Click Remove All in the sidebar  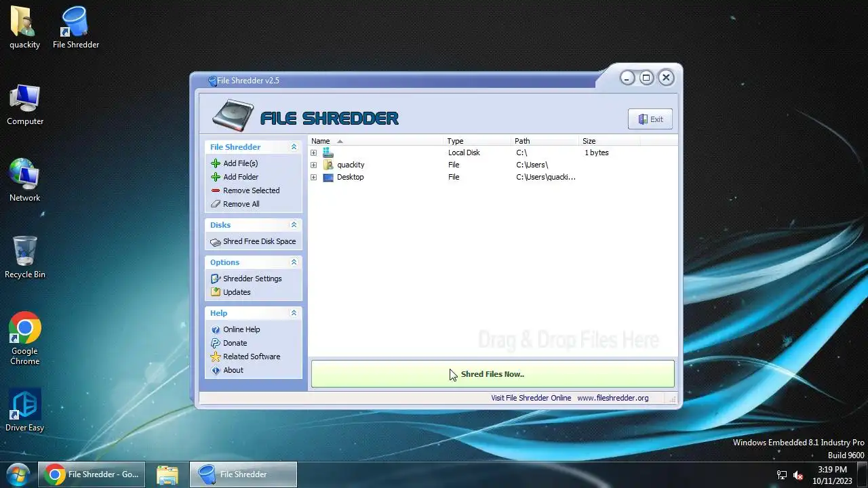241,204
